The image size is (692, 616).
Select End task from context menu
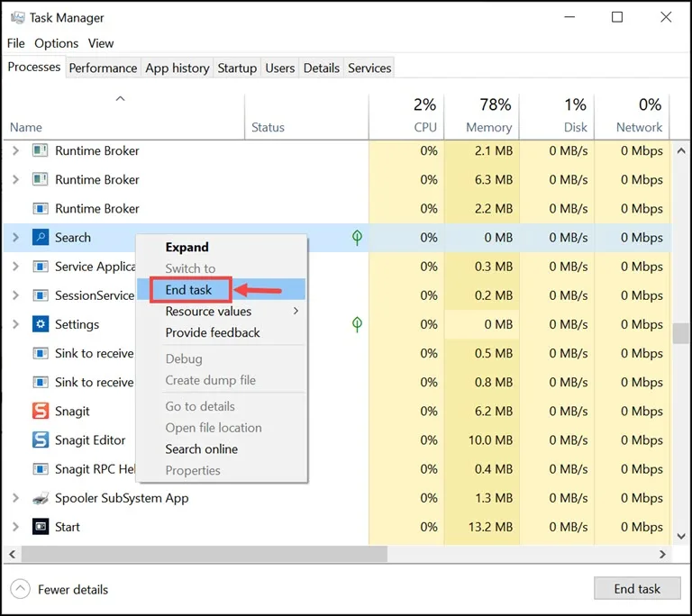click(x=189, y=290)
